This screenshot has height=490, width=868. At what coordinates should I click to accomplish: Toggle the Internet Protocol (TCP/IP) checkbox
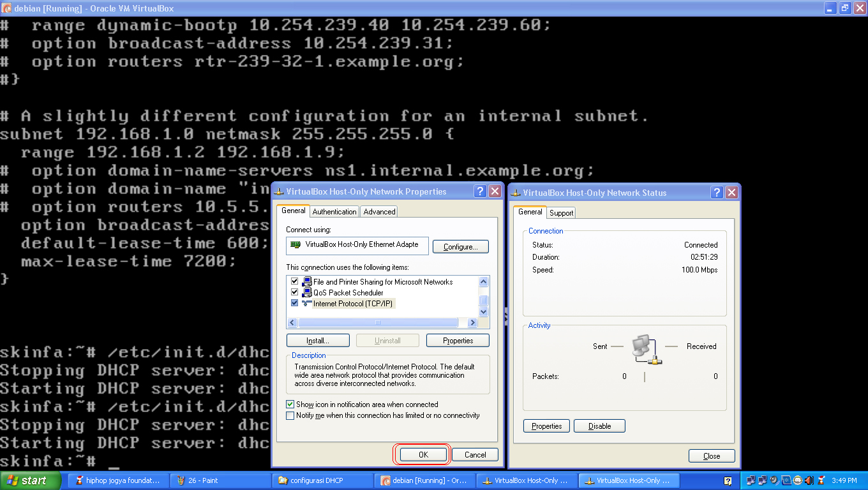pos(294,303)
